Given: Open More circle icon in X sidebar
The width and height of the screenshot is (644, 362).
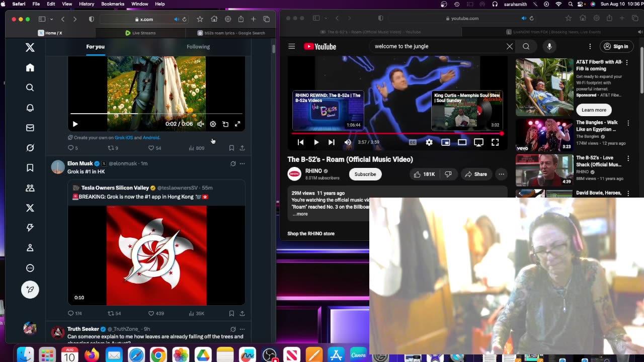Looking at the screenshot, I should [x=30, y=268].
